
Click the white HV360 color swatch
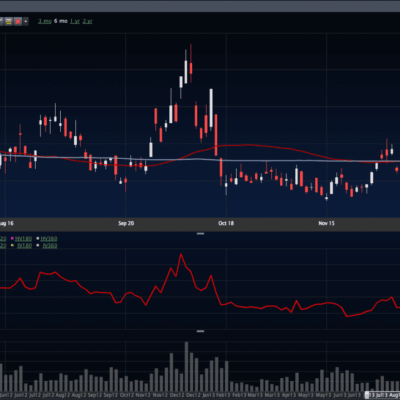click(38, 239)
